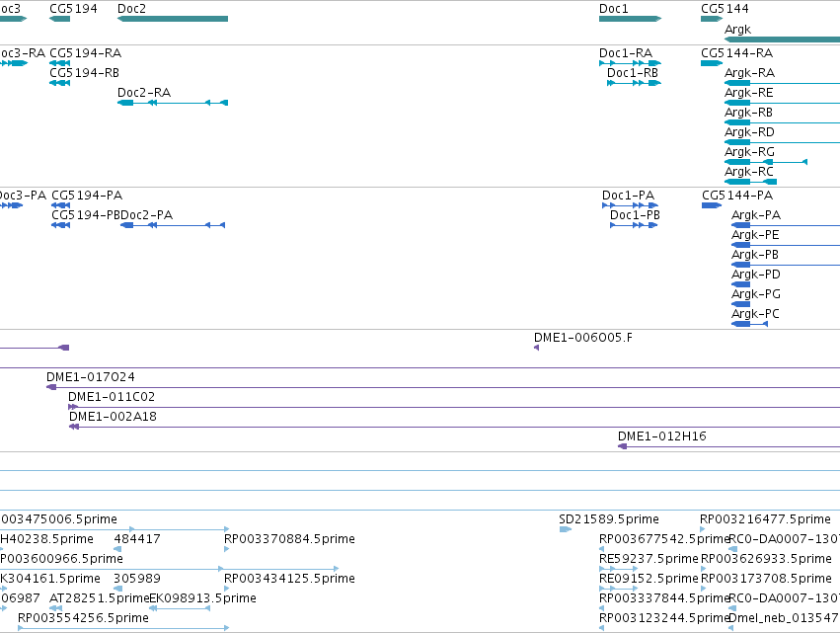Click the DME1-006005.F marker
840x633 pixels.
click(x=536, y=348)
